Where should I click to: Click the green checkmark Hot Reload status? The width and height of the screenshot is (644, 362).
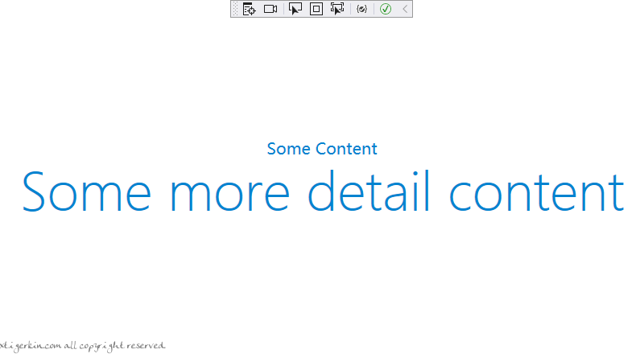click(386, 9)
